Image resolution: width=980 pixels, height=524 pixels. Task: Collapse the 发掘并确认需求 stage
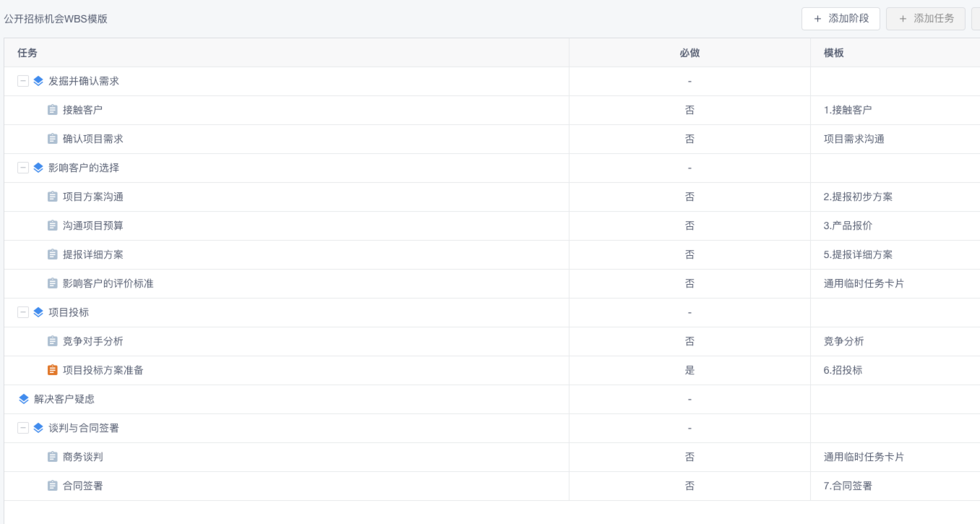(23, 81)
